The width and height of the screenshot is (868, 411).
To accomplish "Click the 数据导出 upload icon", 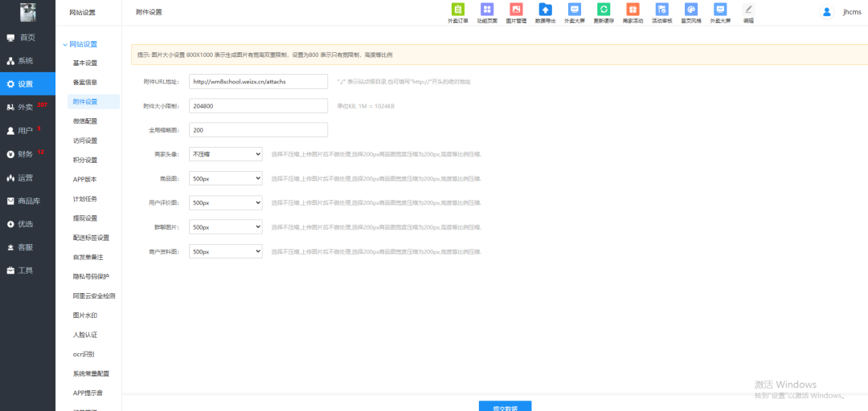I will point(545,10).
